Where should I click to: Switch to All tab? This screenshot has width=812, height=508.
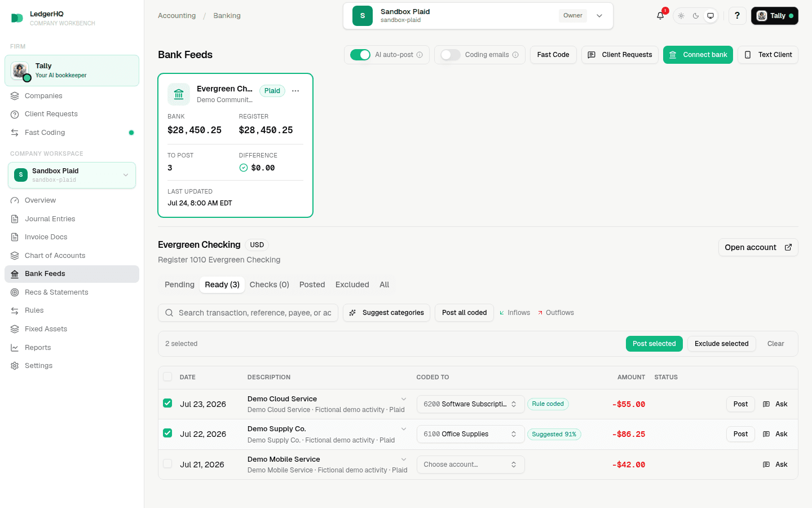(x=385, y=284)
